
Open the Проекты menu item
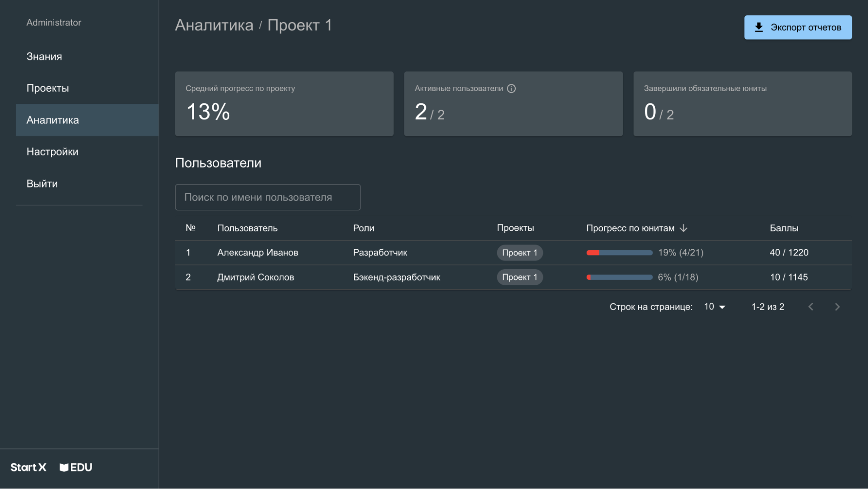48,88
